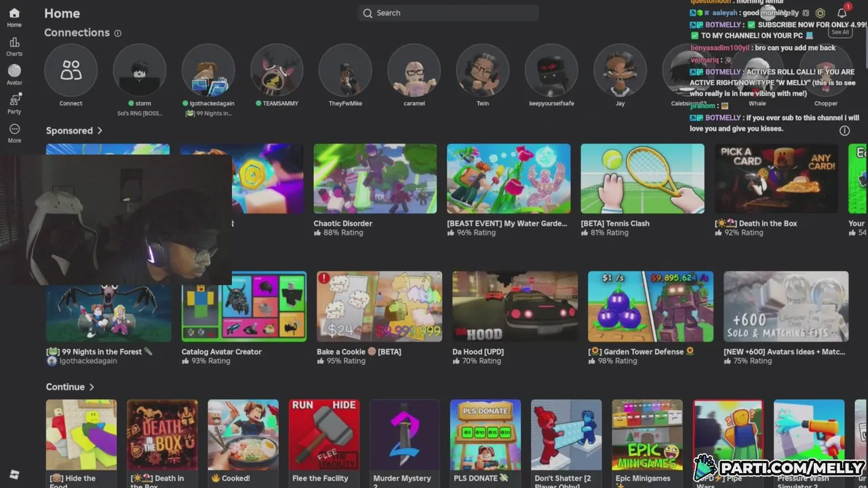
Task: Open Flee the Facility in Continue
Action: pos(324,434)
